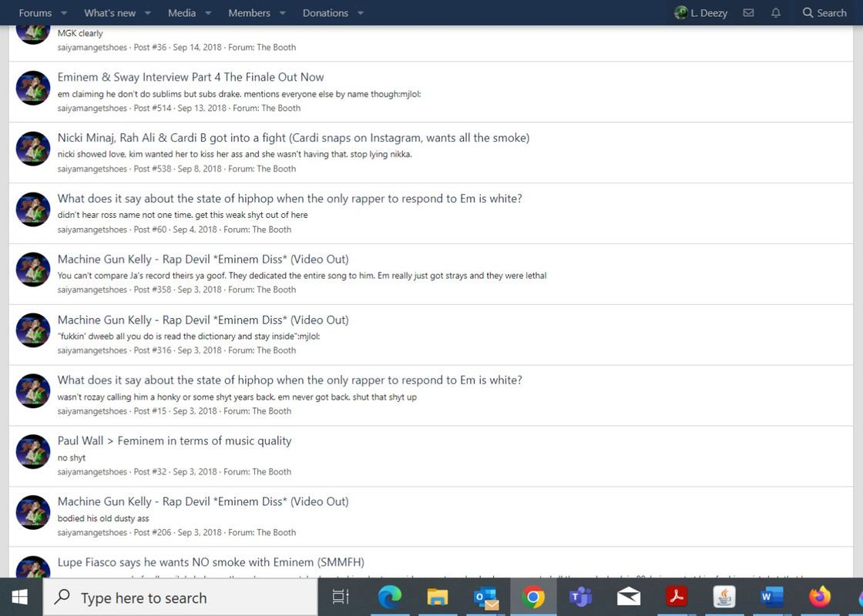Click the 'Sep 13, 2018' date on Post #514
The width and height of the screenshot is (863, 616).
tap(202, 108)
